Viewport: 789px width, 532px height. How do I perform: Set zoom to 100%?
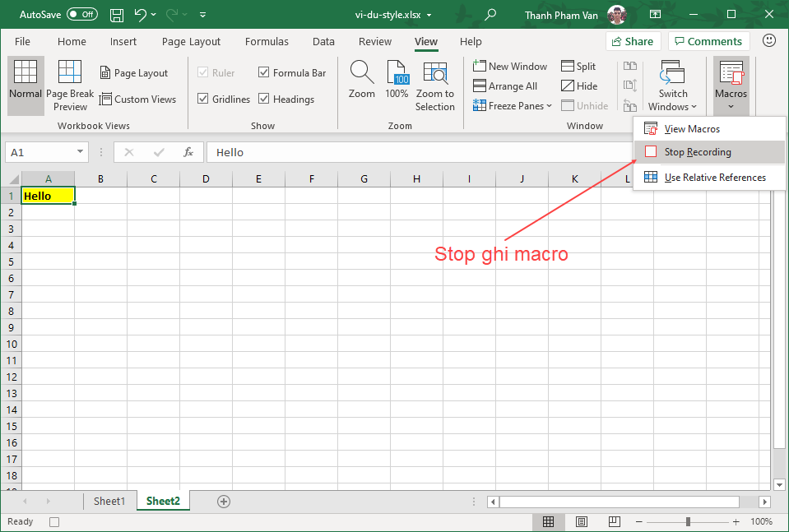pos(397,79)
